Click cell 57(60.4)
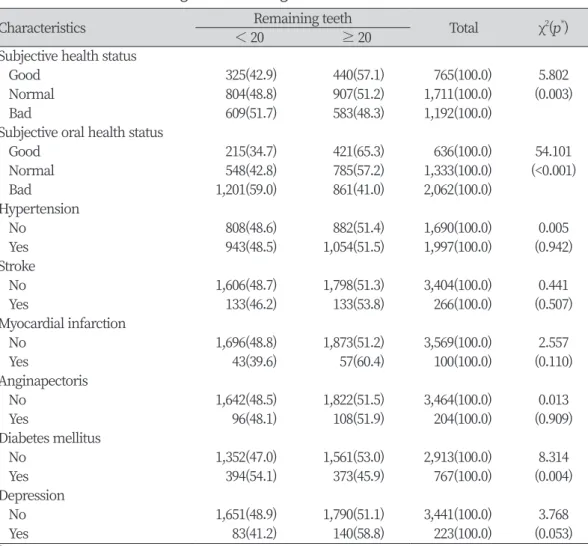Image resolution: width=588 pixels, height=546 pixels. point(362,362)
